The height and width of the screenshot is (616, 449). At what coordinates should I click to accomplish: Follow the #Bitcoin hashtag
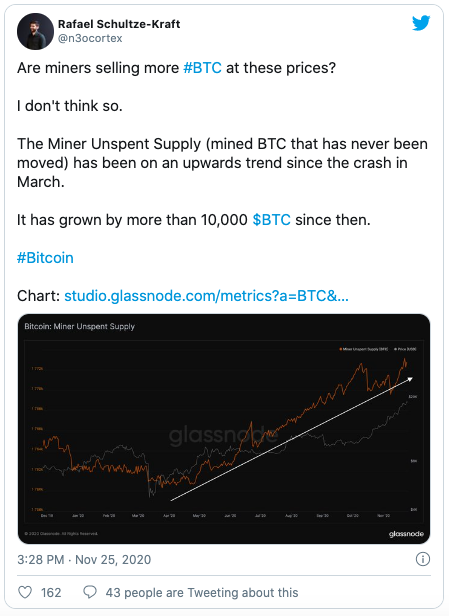tap(45, 258)
